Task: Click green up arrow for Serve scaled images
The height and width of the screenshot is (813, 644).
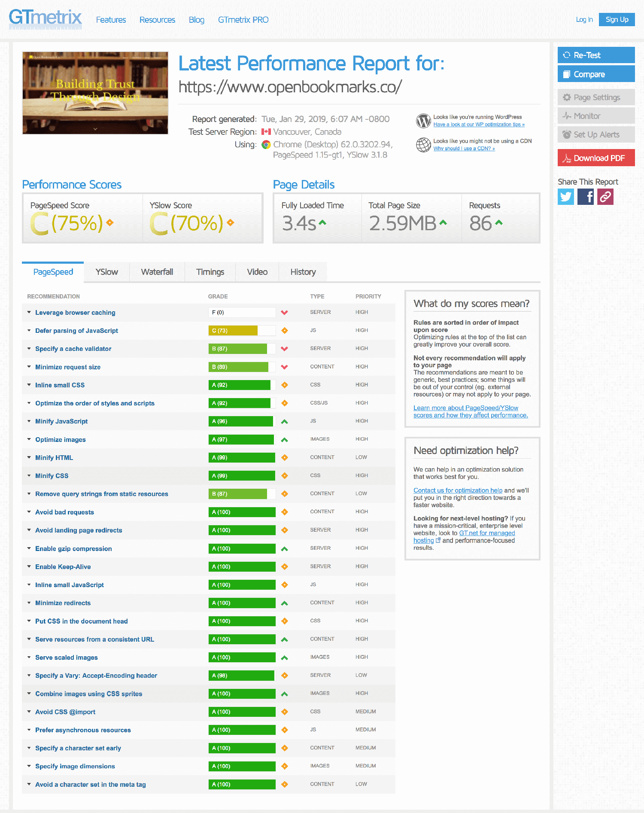Action: coord(284,658)
